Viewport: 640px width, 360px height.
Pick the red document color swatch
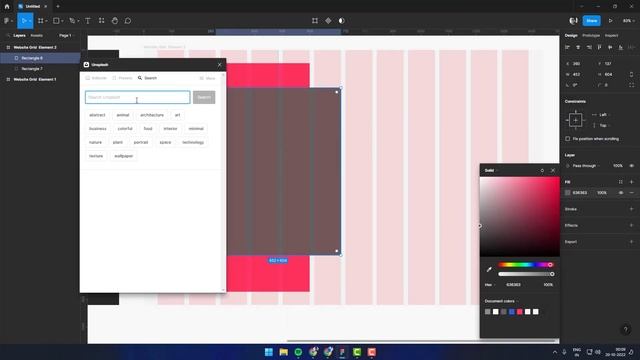pyautogui.click(x=520, y=312)
